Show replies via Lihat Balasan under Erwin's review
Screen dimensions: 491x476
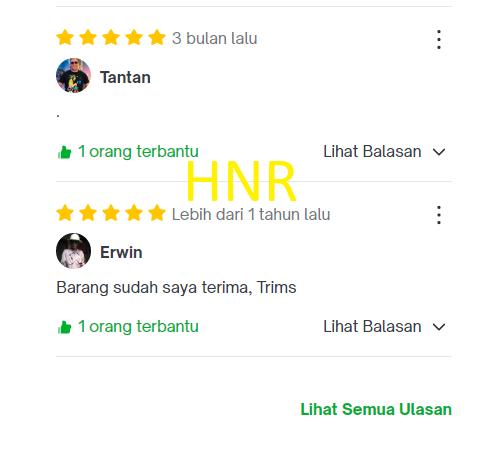click(372, 326)
